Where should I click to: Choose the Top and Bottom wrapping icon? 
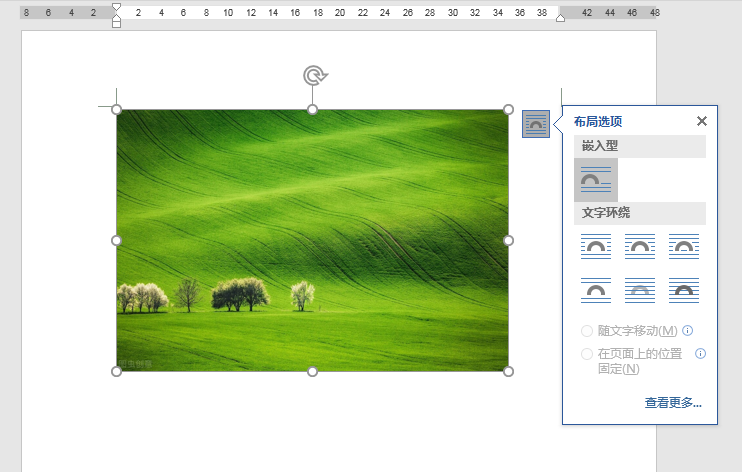tap(596, 290)
